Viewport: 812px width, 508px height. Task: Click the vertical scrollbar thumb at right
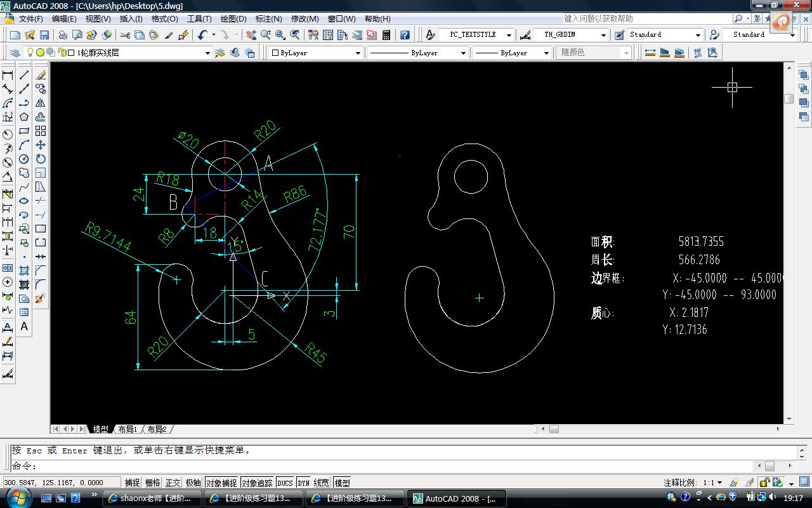[789, 98]
